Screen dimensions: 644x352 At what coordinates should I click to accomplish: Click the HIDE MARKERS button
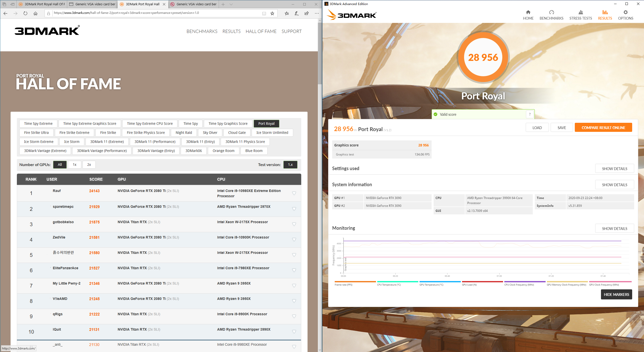(x=616, y=294)
